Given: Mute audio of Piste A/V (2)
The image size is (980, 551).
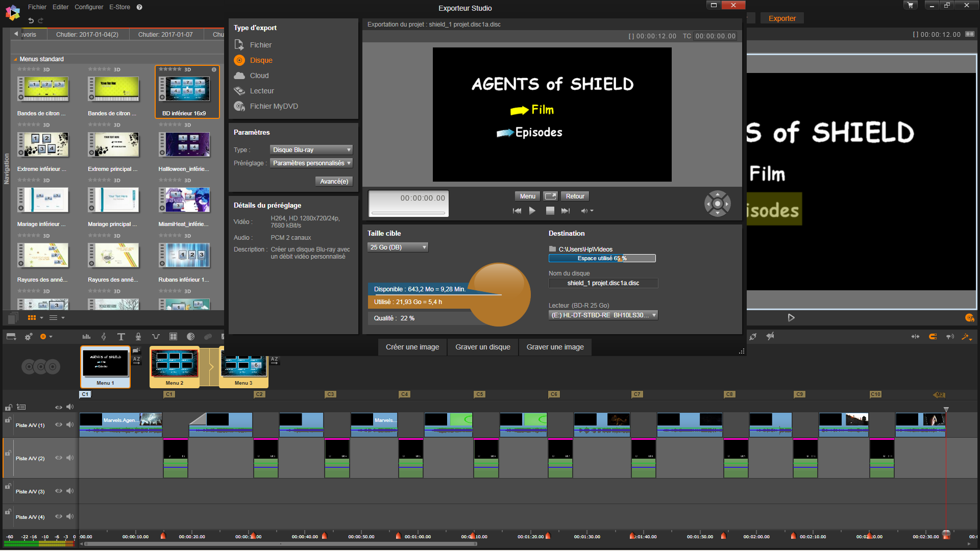Looking at the screenshot, I should click(70, 458).
